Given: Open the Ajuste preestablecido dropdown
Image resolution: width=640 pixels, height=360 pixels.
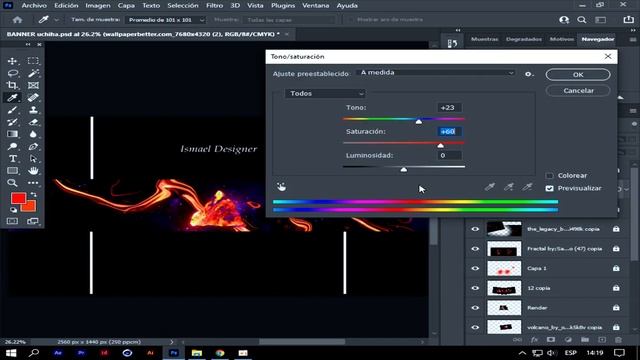Looking at the screenshot, I should coord(436,73).
